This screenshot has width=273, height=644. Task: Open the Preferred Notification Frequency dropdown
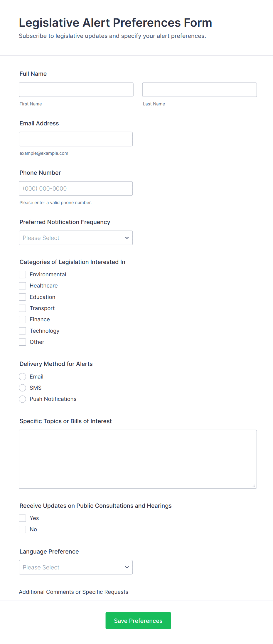pos(76,238)
